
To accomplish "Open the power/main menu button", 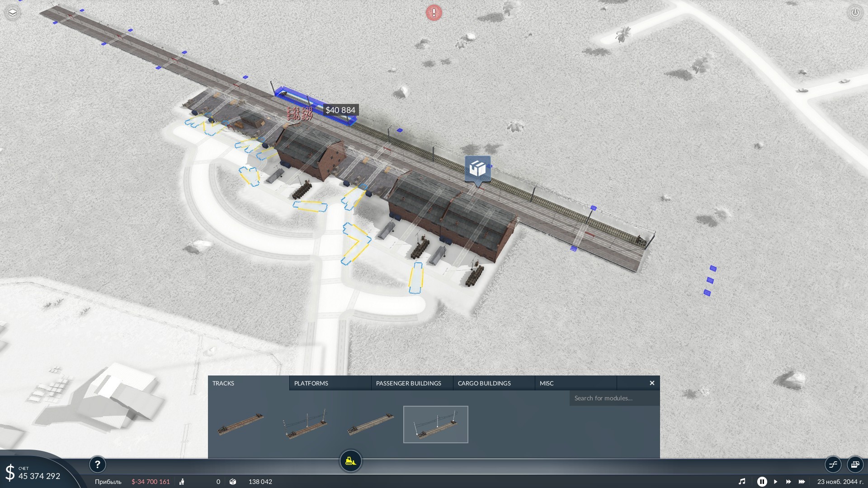I will (x=855, y=13).
